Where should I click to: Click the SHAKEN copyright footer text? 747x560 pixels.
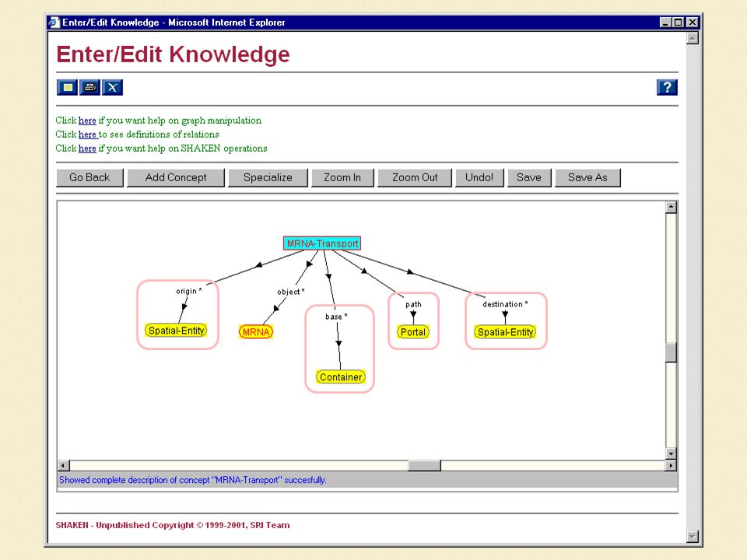click(173, 525)
